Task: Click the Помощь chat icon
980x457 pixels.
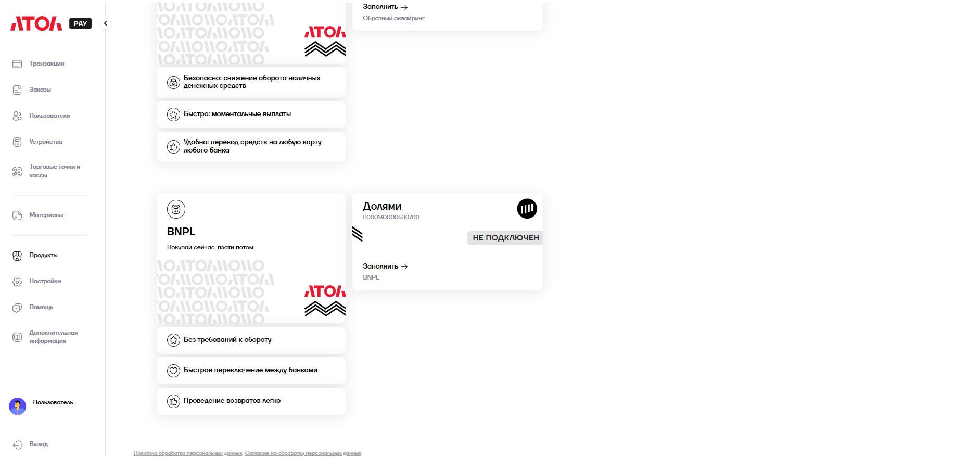Action: (x=17, y=308)
